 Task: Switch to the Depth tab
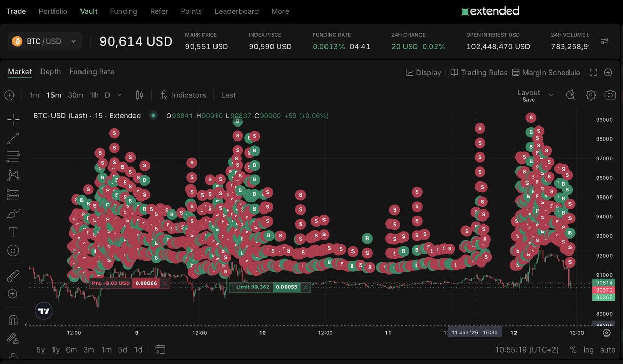(50, 72)
